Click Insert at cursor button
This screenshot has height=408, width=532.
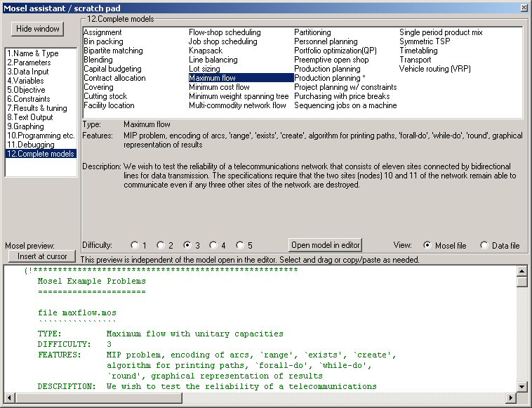[42, 256]
